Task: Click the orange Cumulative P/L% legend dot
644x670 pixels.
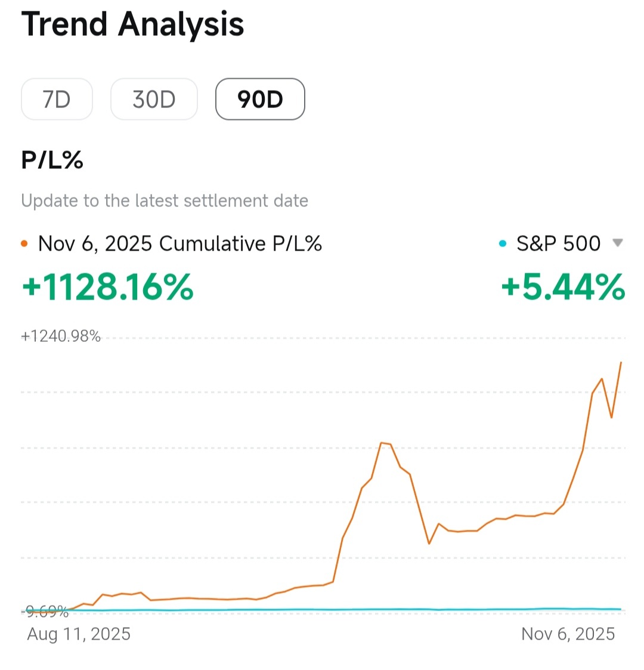Action: click(24, 244)
